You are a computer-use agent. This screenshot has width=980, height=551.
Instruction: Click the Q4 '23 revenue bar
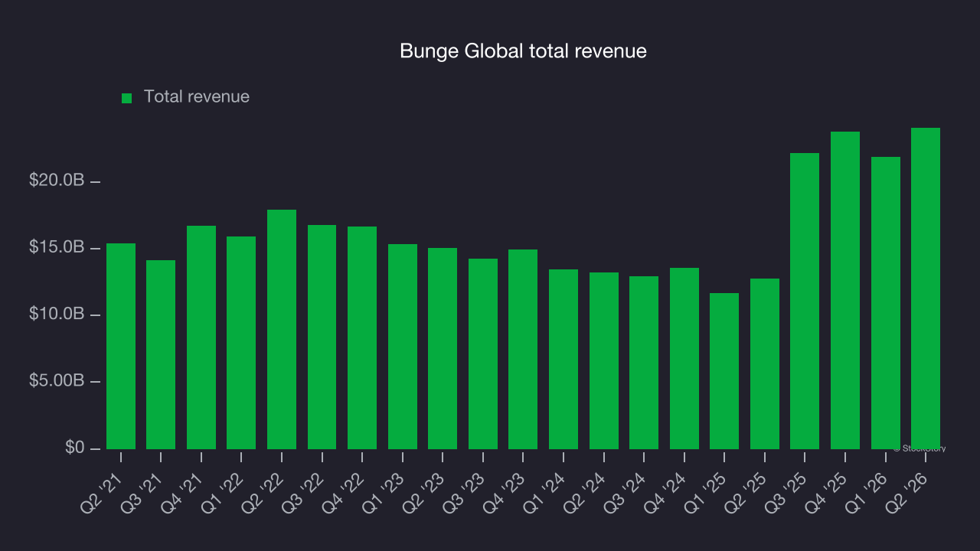point(523,349)
